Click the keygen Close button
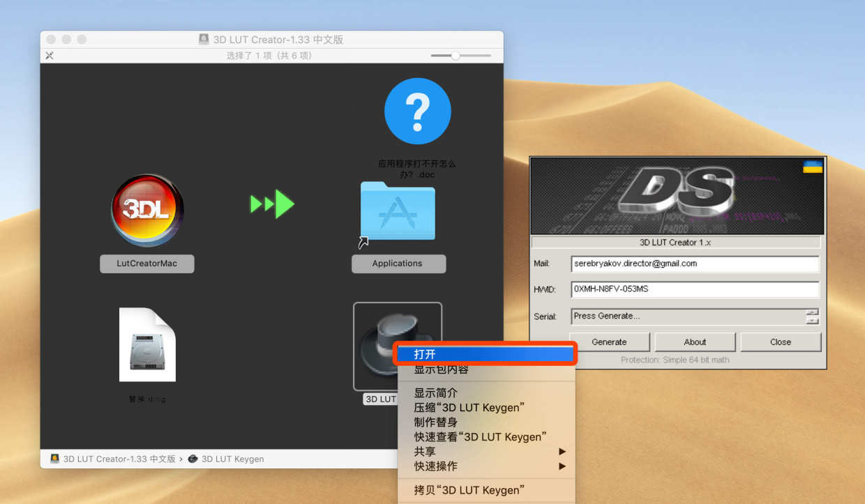 [781, 342]
